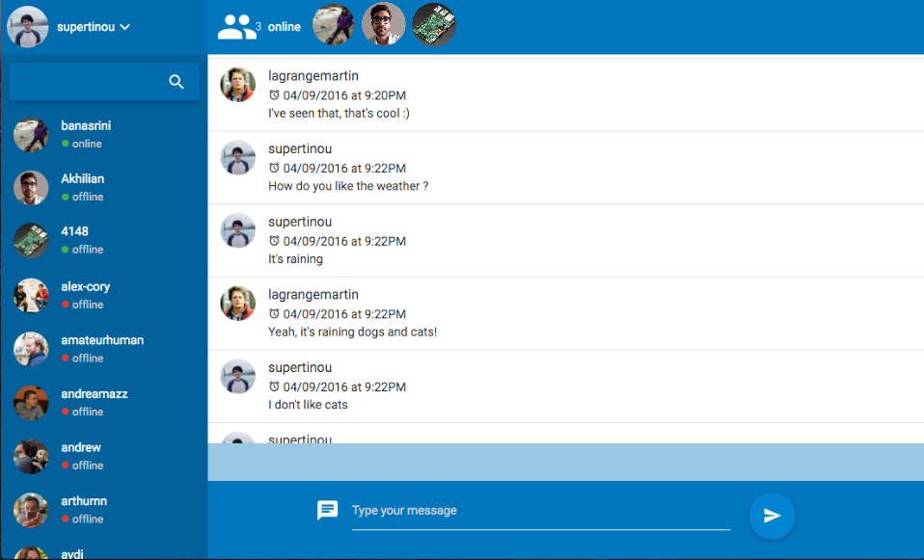This screenshot has width=924, height=560.
Task: Open a conversation with andrew
Action: pos(80,447)
